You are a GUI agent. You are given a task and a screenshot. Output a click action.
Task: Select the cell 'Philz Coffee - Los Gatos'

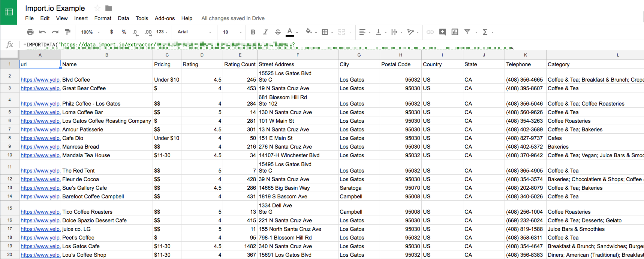(x=107, y=100)
